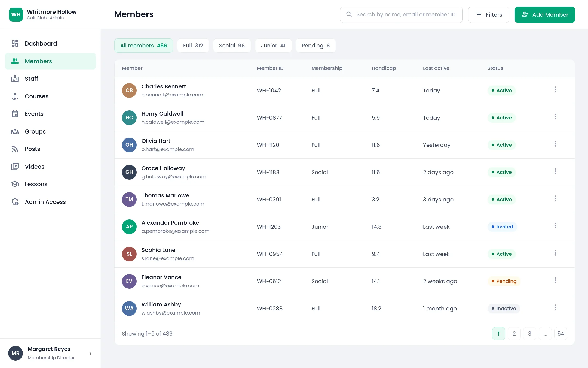Click the Inactive status badge
Viewport: 588px width, 368px height.
[x=504, y=309]
